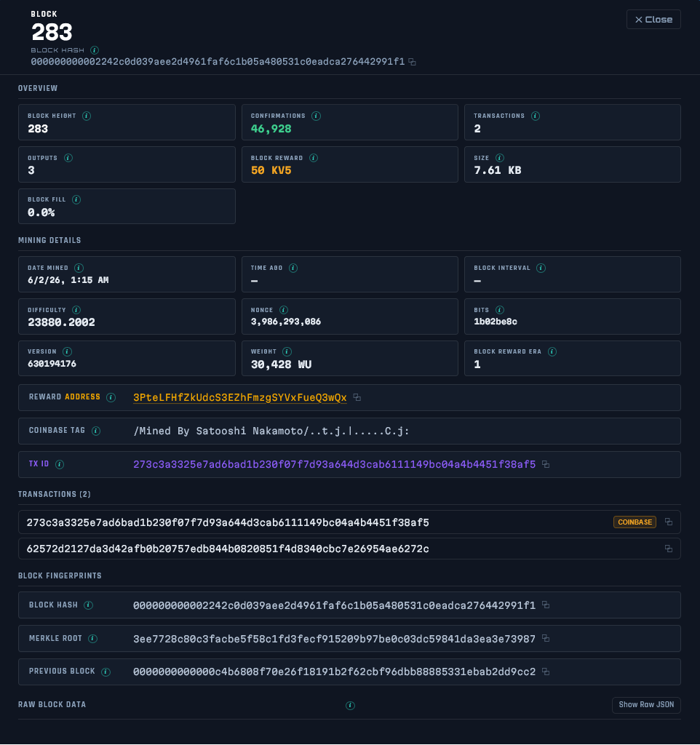Screen dimensions: 700x745
Task: Click the TX ID info icon
Action: click(x=60, y=464)
